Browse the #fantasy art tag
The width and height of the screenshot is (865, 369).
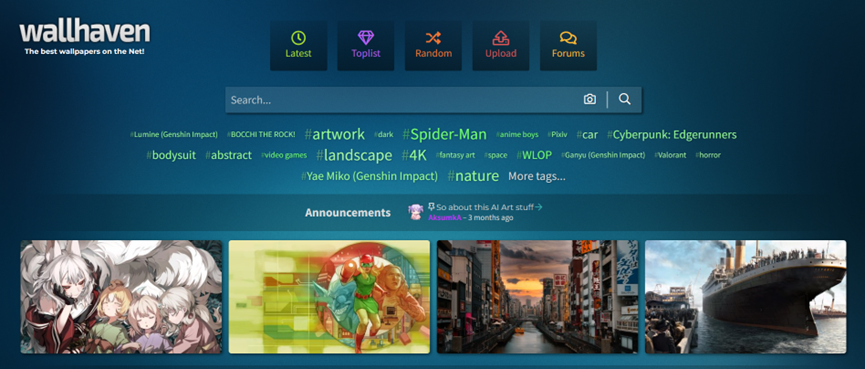[455, 156]
